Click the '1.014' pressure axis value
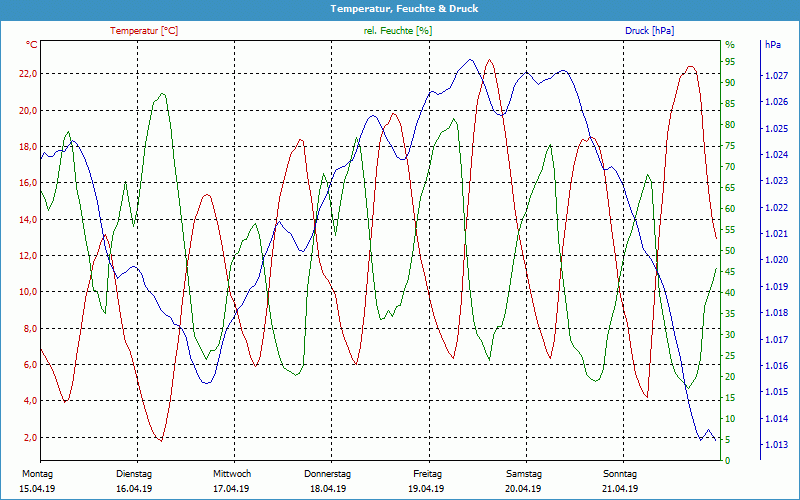800x500 pixels. [776, 418]
